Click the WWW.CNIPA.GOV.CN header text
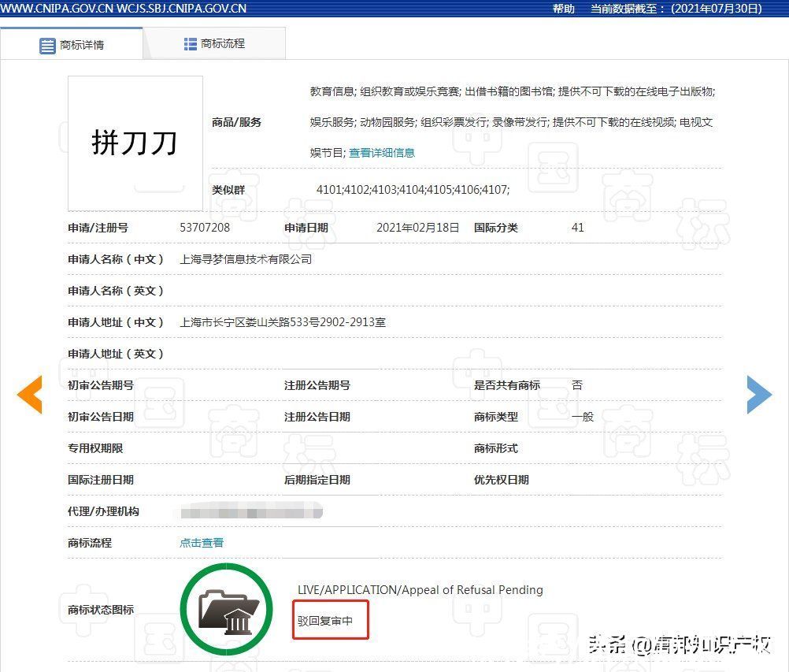The width and height of the screenshot is (789, 672). point(57,9)
